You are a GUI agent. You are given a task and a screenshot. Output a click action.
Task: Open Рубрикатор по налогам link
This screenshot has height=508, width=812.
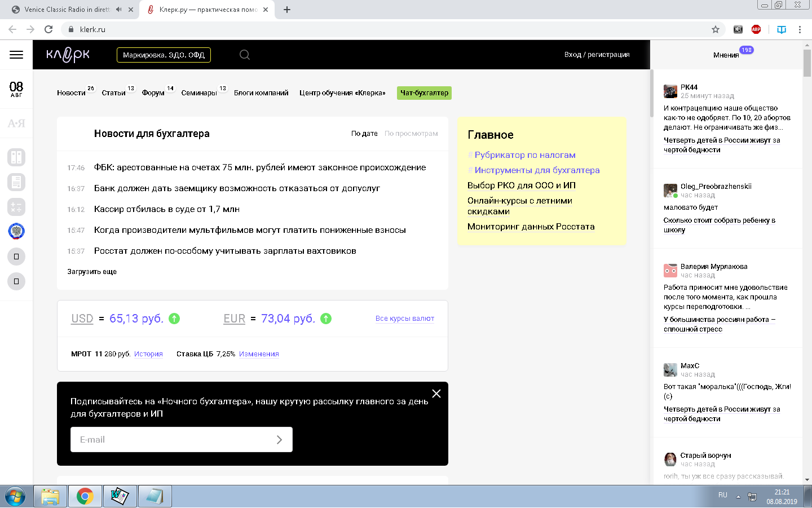click(525, 155)
